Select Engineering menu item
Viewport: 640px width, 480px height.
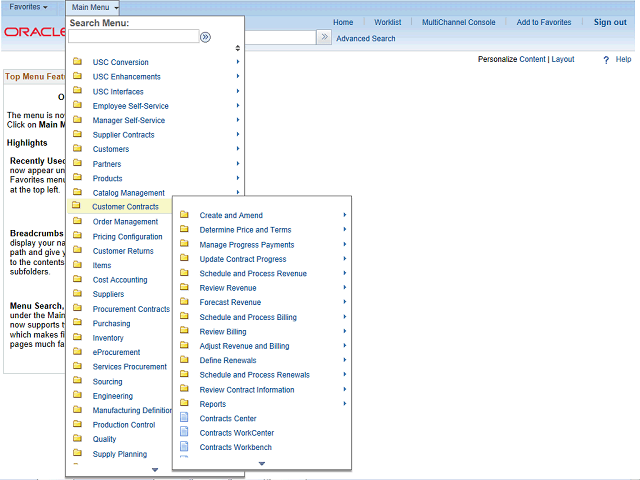click(x=113, y=396)
